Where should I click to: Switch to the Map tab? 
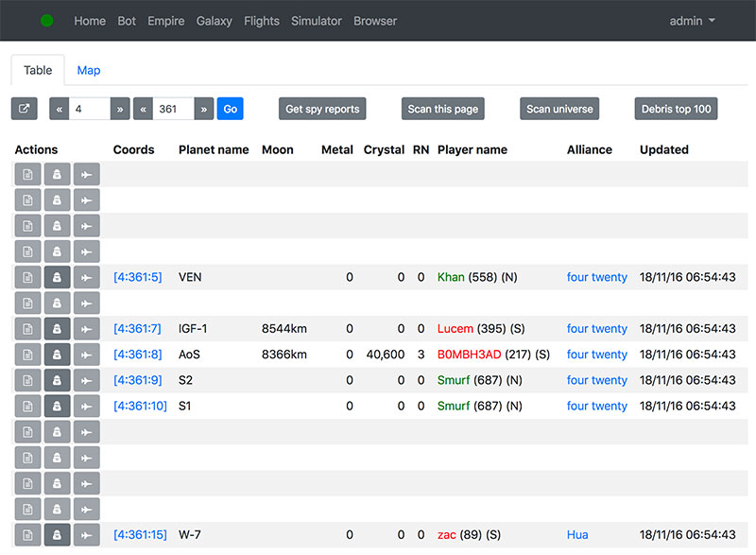pos(89,70)
